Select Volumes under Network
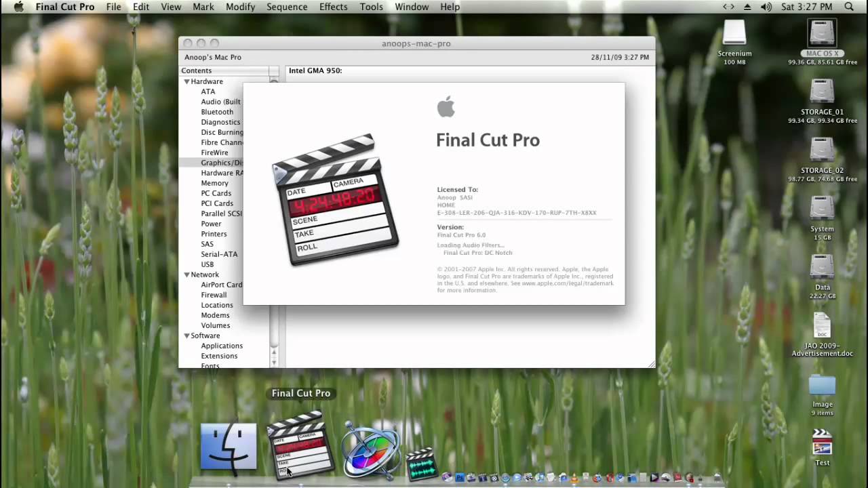Viewport: 868px width, 488px height. 215,325
